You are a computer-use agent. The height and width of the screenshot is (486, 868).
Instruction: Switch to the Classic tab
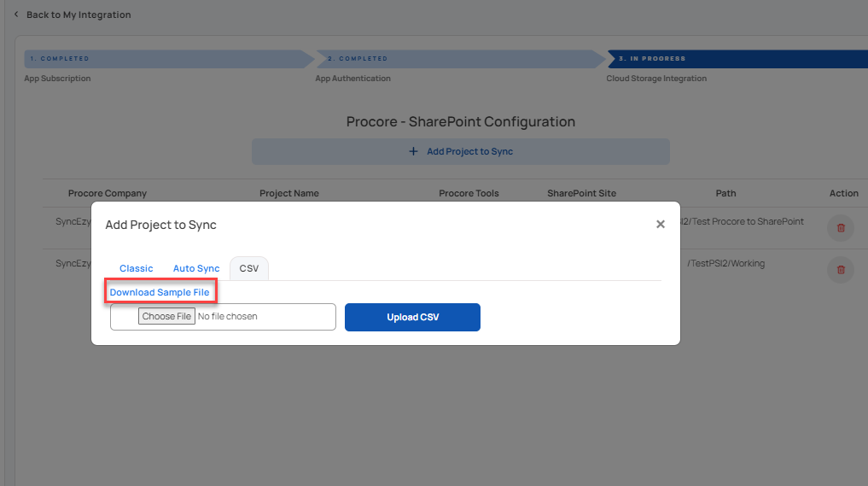pos(137,268)
